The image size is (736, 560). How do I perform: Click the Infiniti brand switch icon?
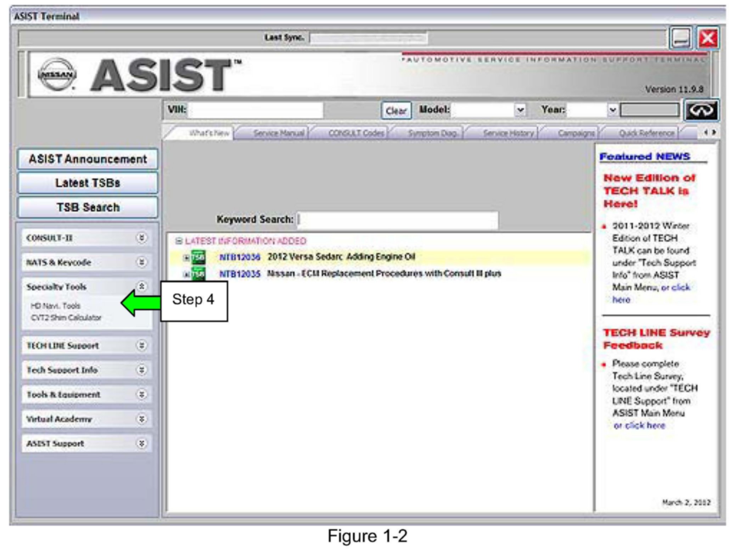(x=701, y=110)
